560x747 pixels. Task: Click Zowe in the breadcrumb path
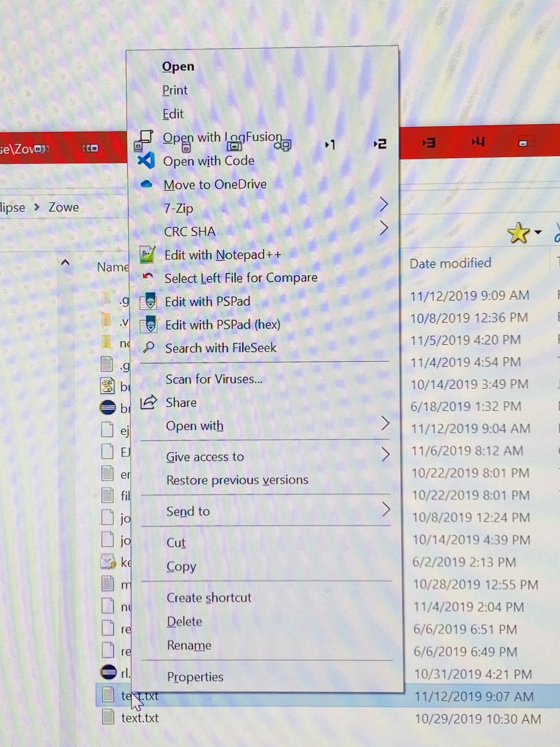pyautogui.click(x=64, y=207)
